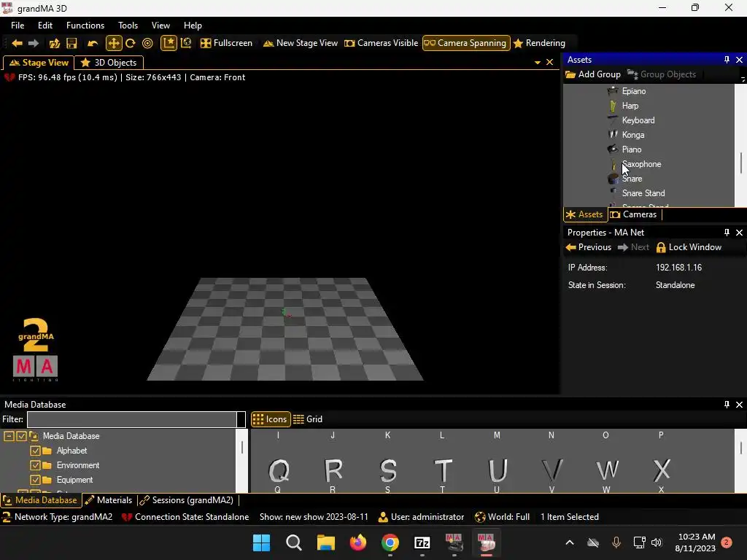Toggle Cameras Visible
Image resolution: width=747 pixels, height=560 pixels.
pyautogui.click(x=381, y=43)
